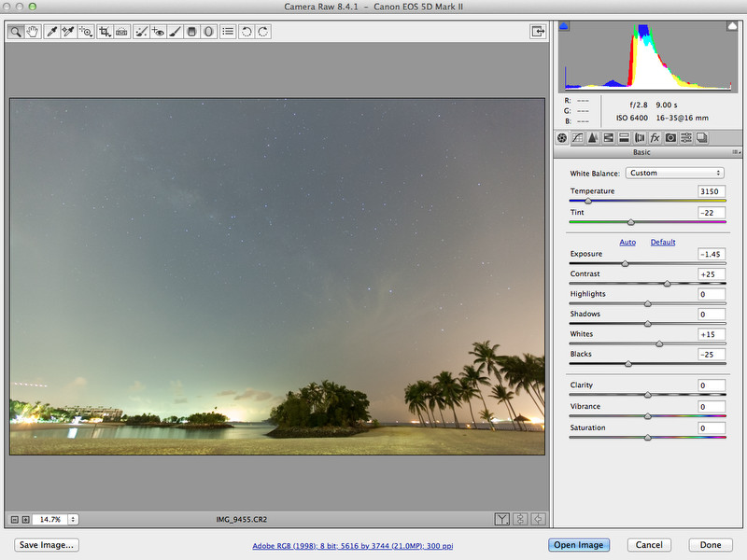
Task: Open the Basic panel flyout menu
Action: (x=736, y=152)
